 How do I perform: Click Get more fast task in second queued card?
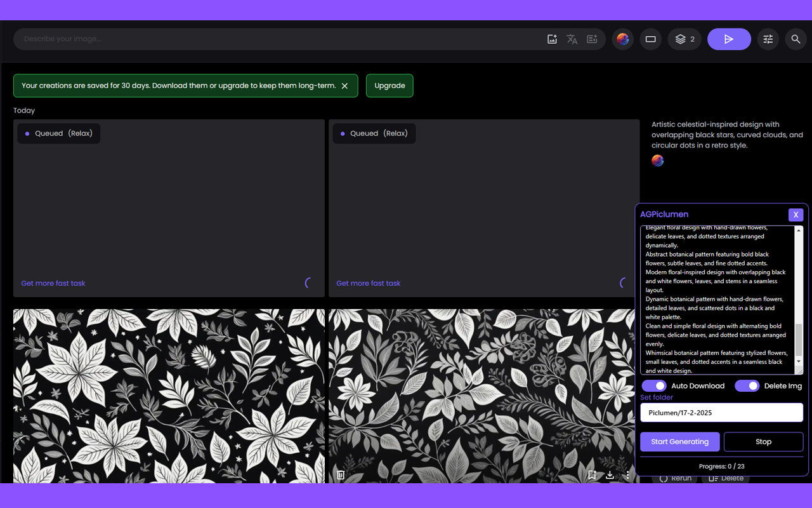(369, 283)
